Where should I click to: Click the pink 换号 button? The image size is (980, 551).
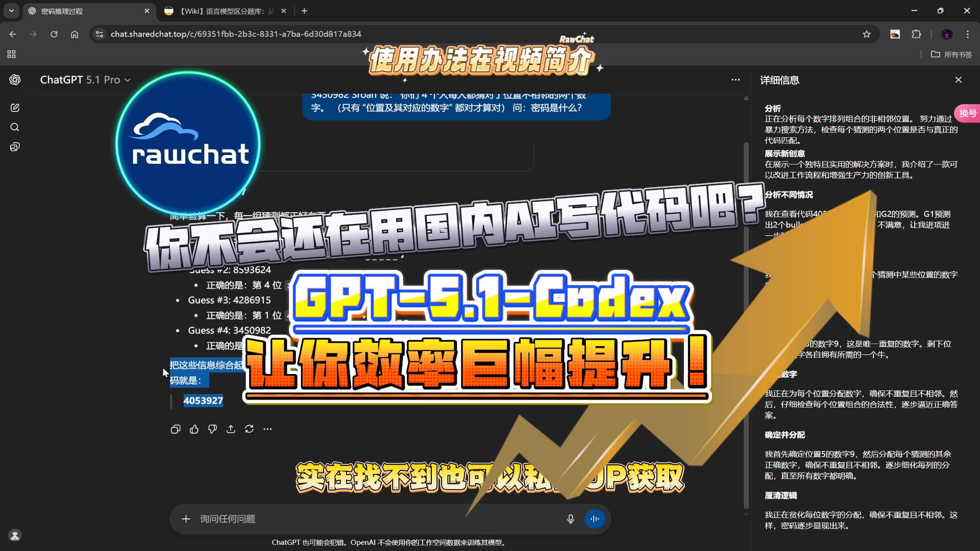point(967,113)
